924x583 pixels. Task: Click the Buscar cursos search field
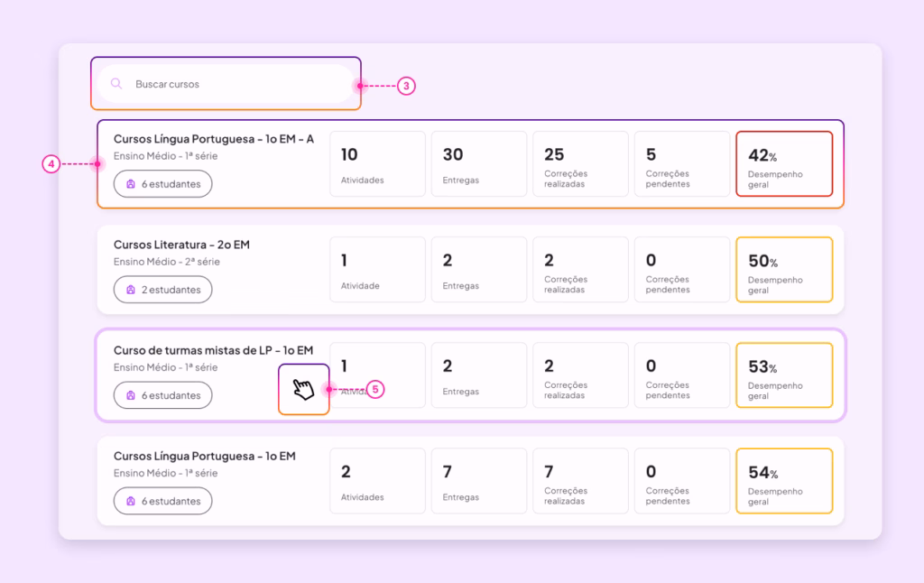[x=226, y=84]
